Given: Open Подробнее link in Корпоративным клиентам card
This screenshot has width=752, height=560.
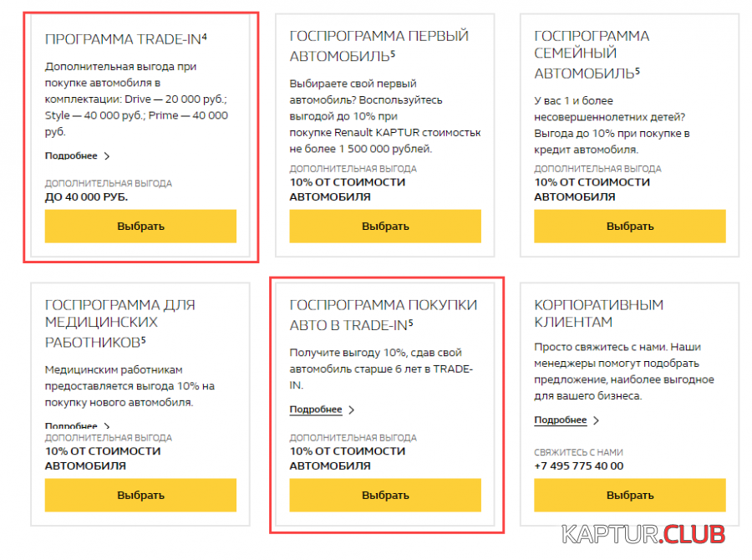Looking at the screenshot, I should click(560, 420).
